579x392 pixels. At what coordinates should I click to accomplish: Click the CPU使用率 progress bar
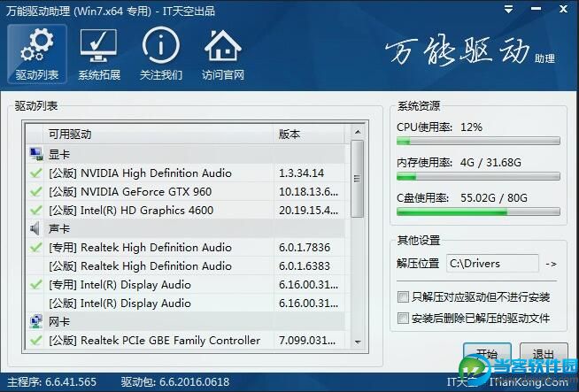(x=478, y=141)
